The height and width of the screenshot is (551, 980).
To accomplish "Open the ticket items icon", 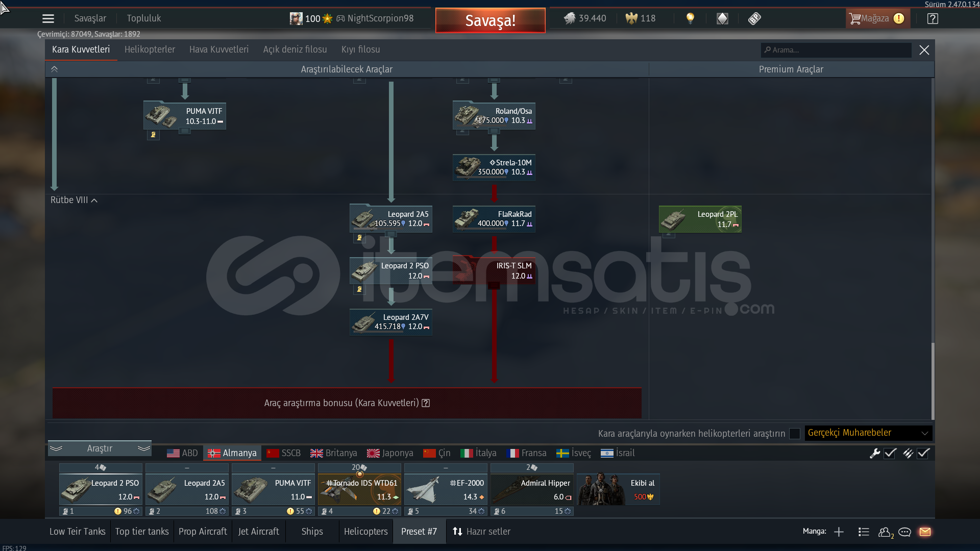I will [754, 19].
